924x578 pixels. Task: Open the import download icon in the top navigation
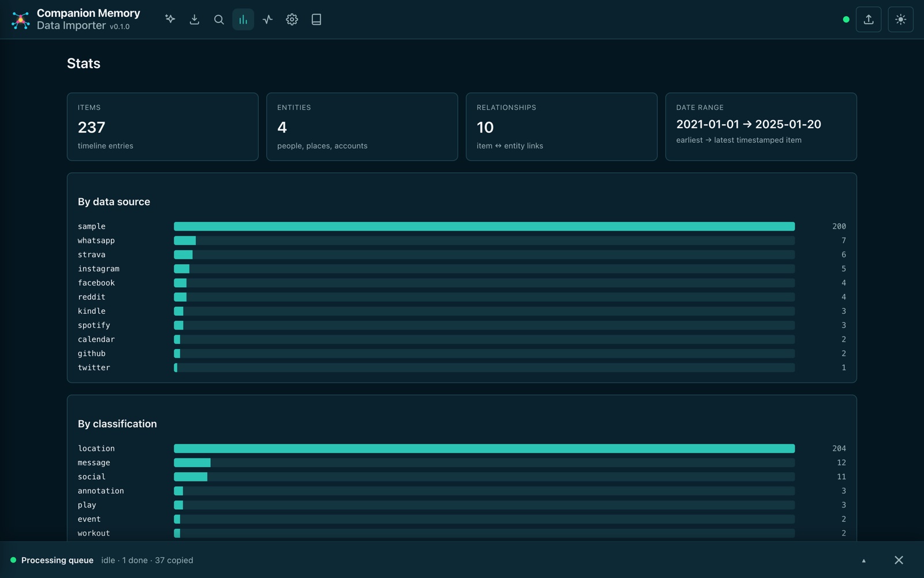[195, 20]
